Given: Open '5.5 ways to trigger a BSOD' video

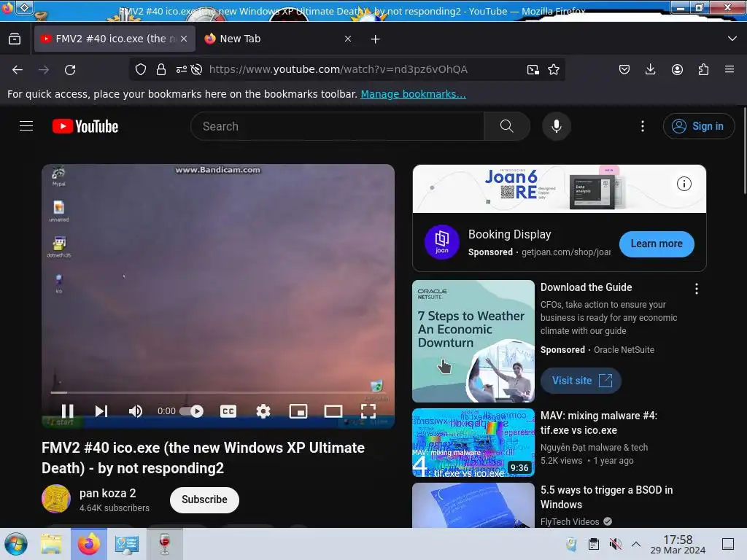Looking at the screenshot, I should tap(606, 497).
